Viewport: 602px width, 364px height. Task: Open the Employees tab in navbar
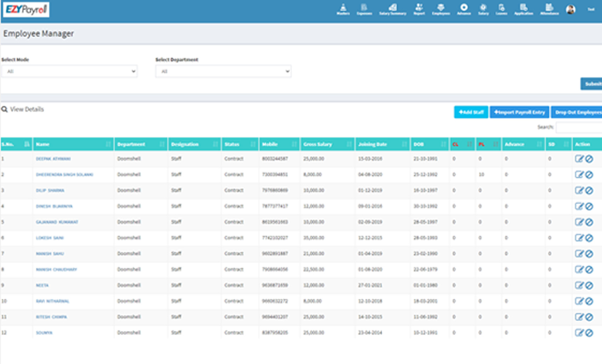click(441, 9)
